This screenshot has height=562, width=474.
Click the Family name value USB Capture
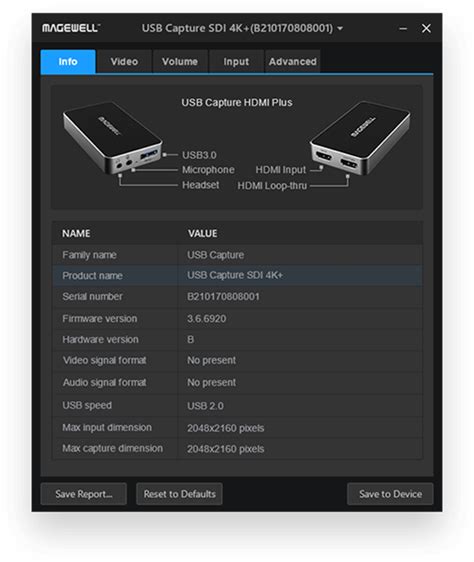(x=215, y=255)
